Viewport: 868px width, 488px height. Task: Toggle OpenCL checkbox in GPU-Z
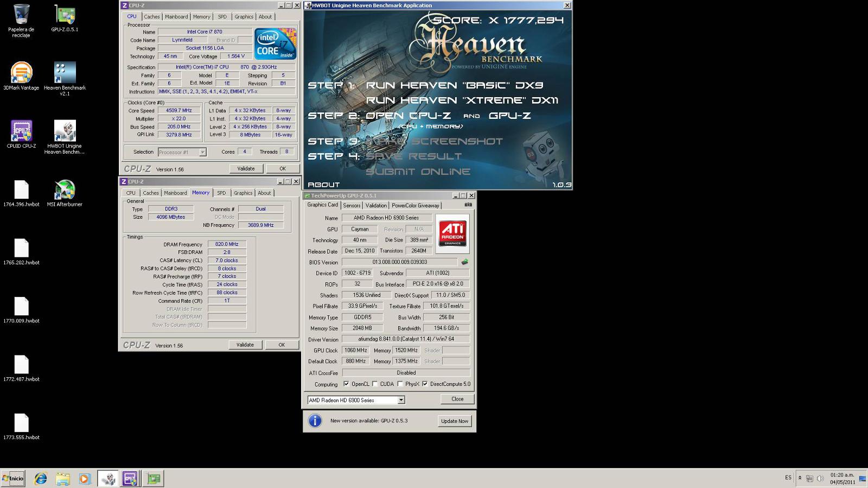pyautogui.click(x=346, y=384)
